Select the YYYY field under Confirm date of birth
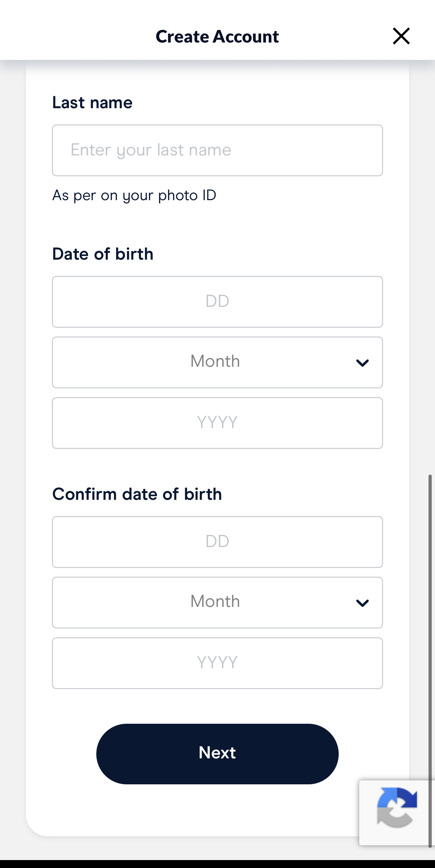 [x=217, y=663]
